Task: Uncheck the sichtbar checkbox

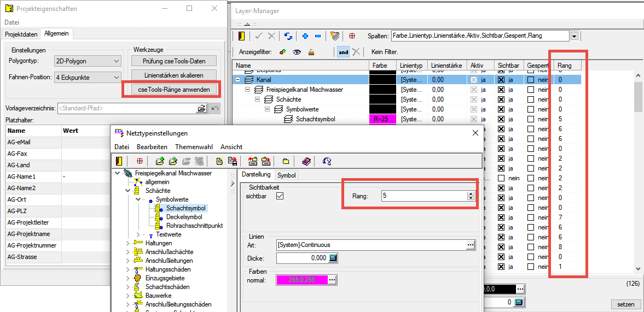Action: coord(280,196)
